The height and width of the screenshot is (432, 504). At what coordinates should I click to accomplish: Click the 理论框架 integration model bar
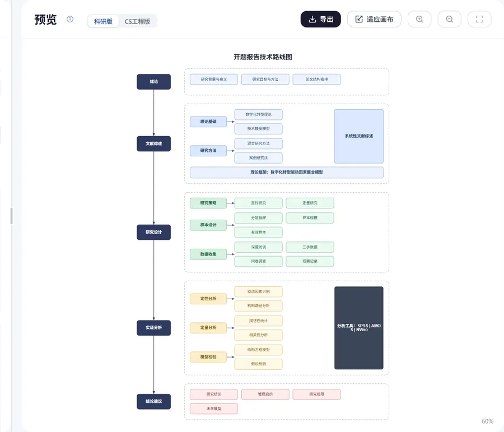[286, 172]
